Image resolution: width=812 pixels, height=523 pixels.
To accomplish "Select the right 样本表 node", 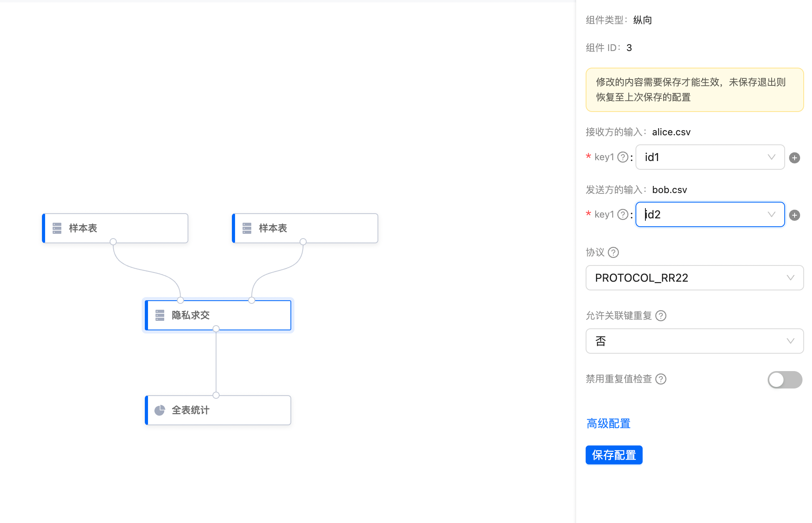I will (x=305, y=228).
